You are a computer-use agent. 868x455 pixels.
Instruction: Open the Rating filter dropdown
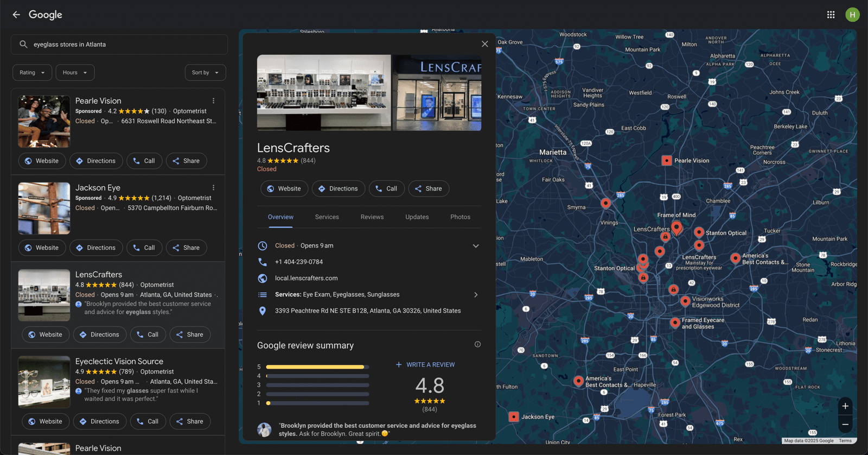click(x=33, y=72)
